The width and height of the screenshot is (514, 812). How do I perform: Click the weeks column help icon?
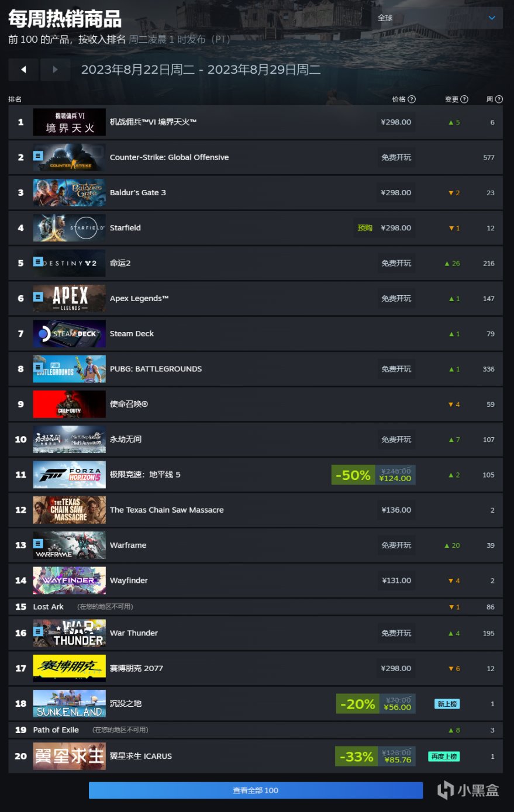499,99
